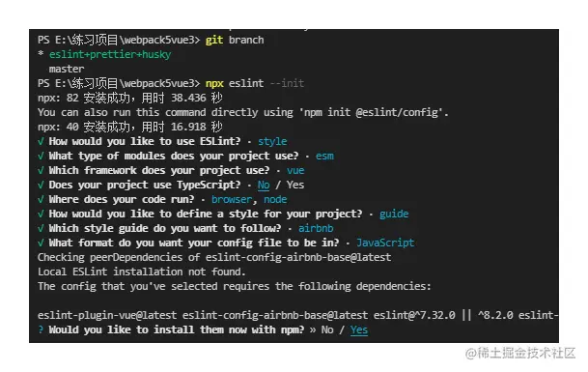The image size is (588, 372).
Task: Click the npx eslint --init command
Action: click(x=255, y=83)
